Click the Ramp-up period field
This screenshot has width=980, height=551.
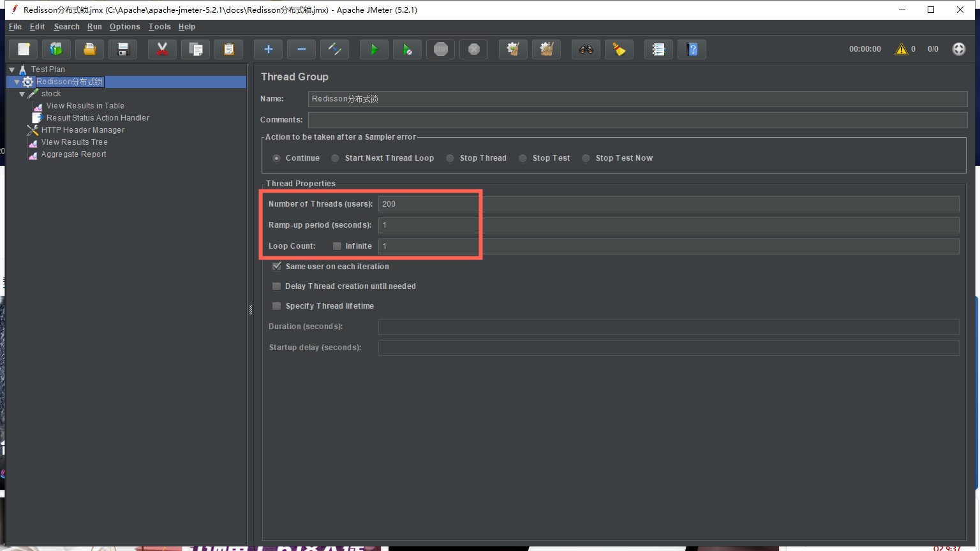[x=669, y=225]
